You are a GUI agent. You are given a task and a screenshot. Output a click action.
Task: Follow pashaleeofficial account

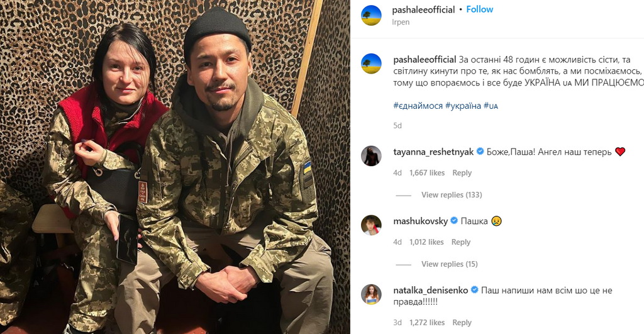pos(480,9)
